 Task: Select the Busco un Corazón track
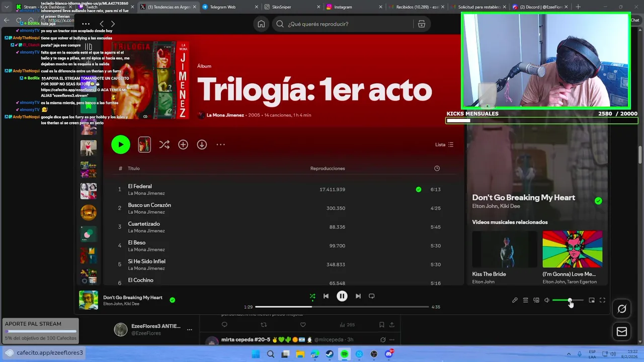[x=284, y=208]
